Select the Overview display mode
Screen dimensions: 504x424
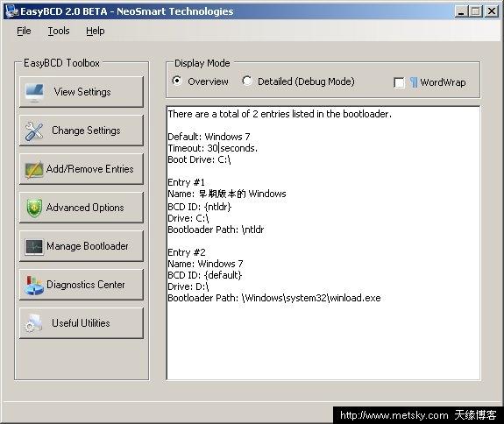(x=177, y=81)
